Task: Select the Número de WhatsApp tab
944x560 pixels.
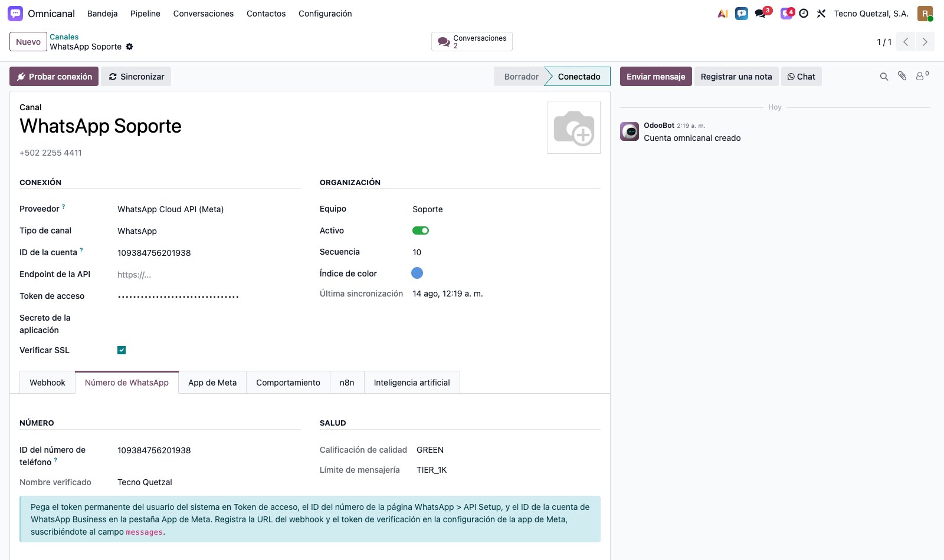Action: tap(127, 383)
